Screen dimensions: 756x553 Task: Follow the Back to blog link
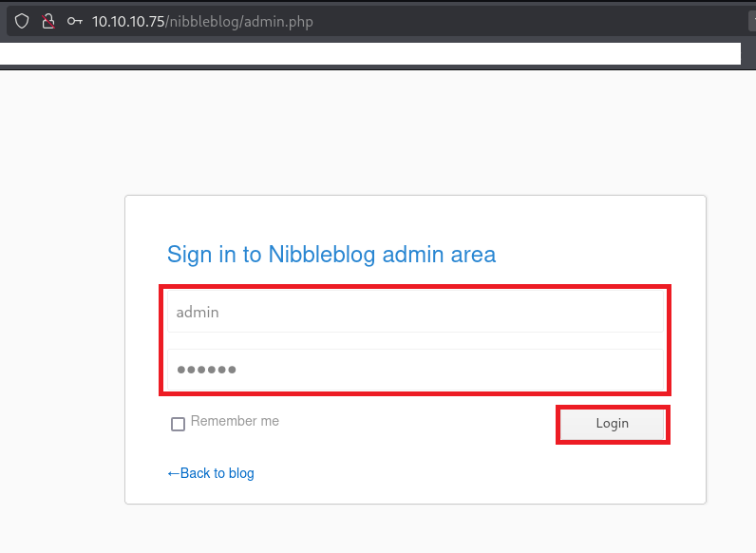coord(217,473)
